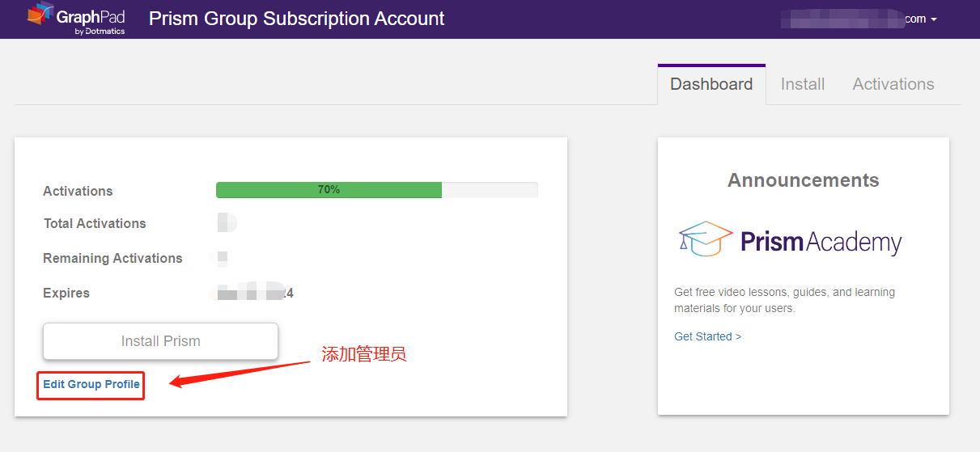
Task: Select the Prism Group Subscription Account title
Action: pos(296,19)
